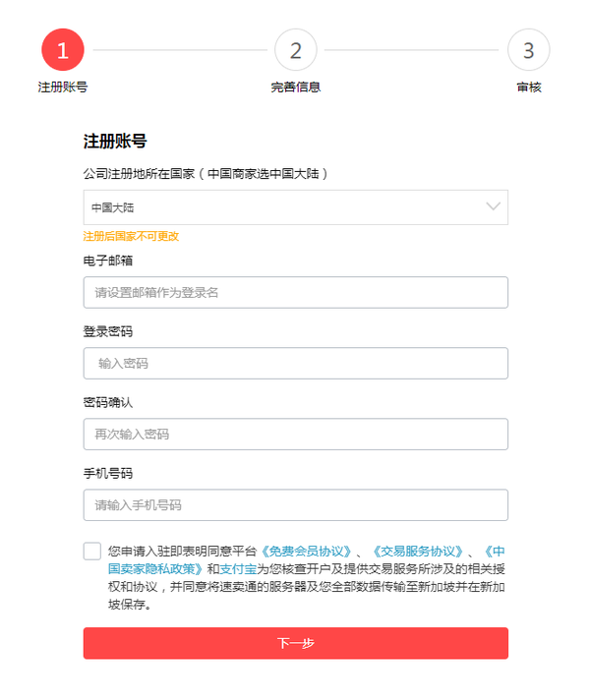This screenshot has width=590, height=700.
Task: Open the 支付宝 link
Action: [x=238, y=569]
